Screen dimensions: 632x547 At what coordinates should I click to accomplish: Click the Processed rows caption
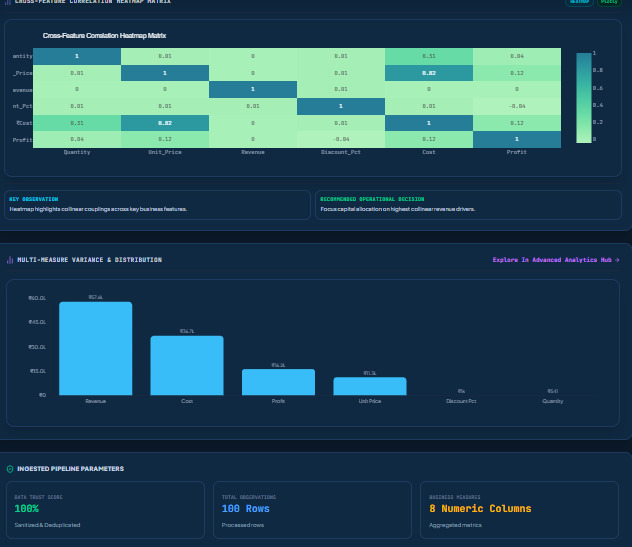pyautogui.click(x=243, y=525)
